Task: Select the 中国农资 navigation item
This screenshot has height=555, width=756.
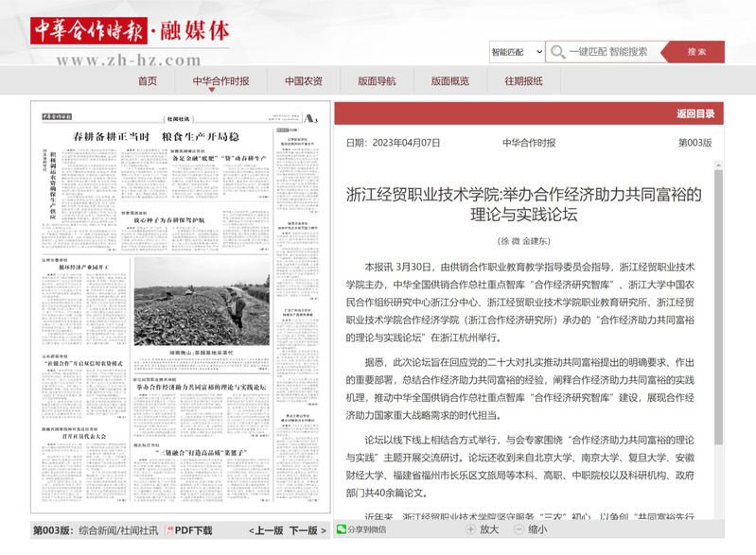Action: (303, 80)
